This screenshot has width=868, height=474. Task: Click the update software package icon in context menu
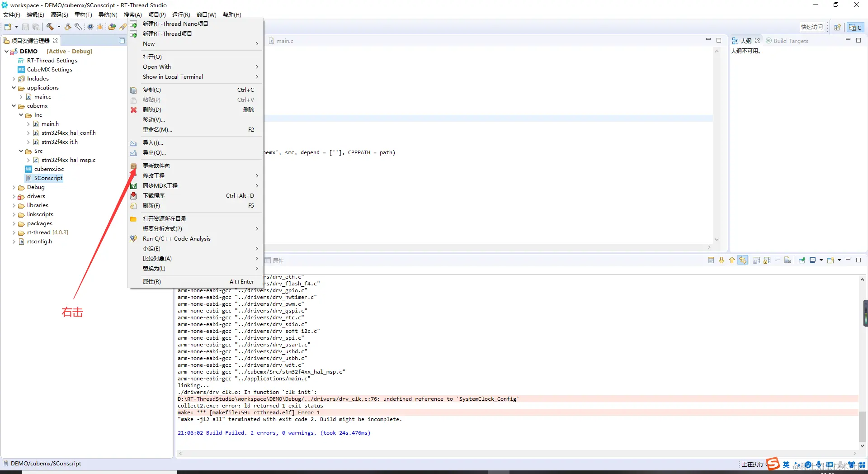pyautogui.click(x=133, y=166)
